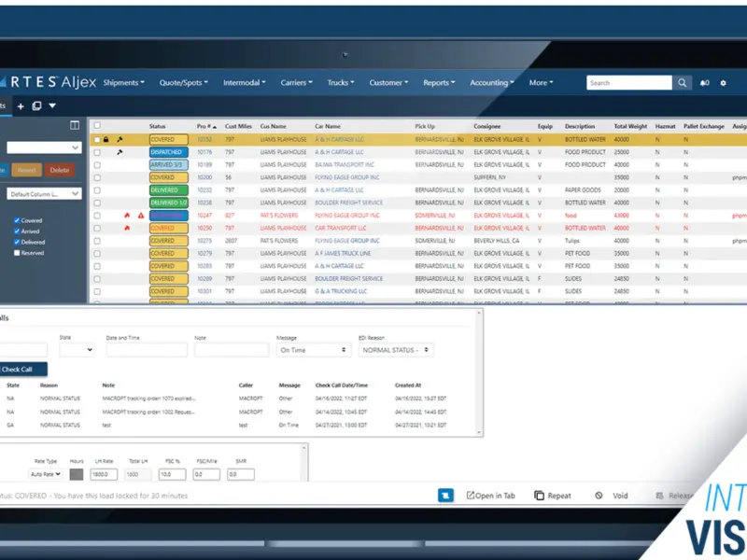Check the row checkbox for Pro 10176
The width and height of the screenshot is (747, 560).
click(97, 152)
